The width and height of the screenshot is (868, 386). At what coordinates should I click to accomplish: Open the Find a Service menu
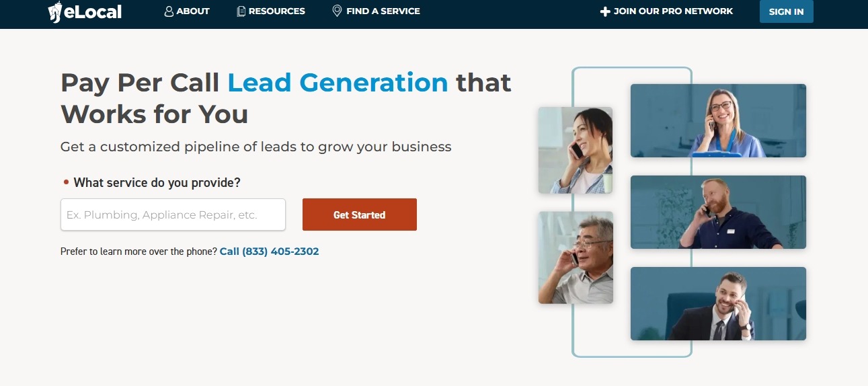click(377, 11)
